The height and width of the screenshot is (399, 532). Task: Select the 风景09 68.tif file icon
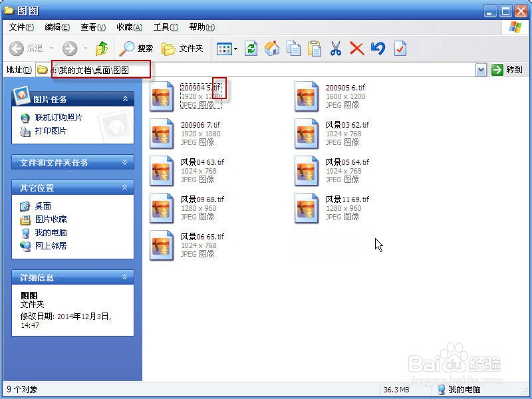coord(162,208)
